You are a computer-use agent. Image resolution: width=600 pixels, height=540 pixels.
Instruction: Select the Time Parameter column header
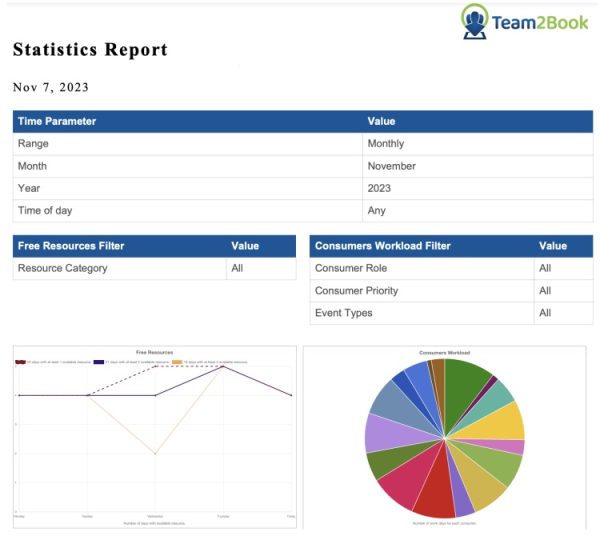tap(57, 121)
